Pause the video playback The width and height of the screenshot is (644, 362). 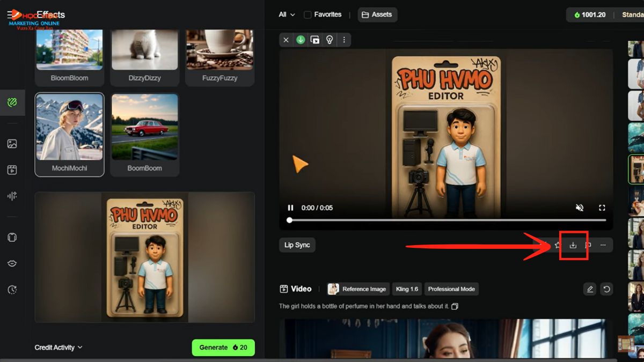pos(290,208)
